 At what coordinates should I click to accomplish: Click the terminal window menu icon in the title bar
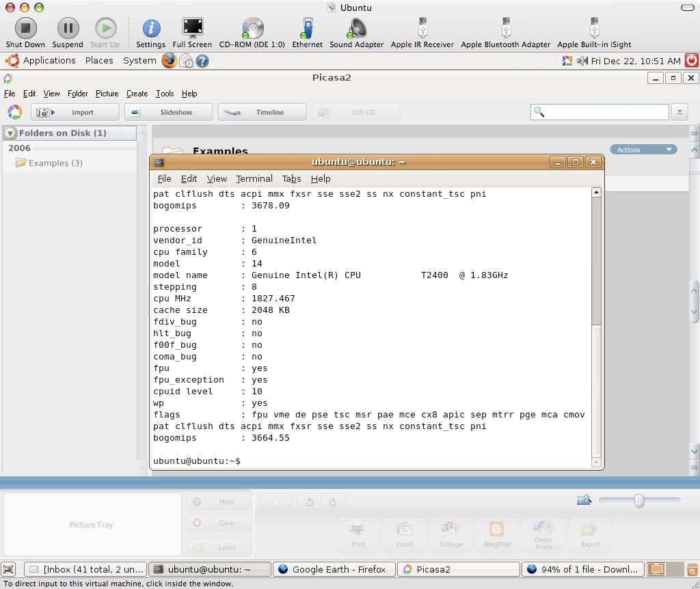click(159, 162)
